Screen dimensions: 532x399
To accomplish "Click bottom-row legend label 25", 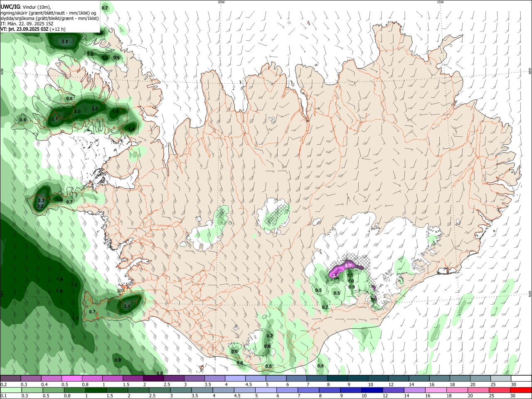I will coord(492,396).
